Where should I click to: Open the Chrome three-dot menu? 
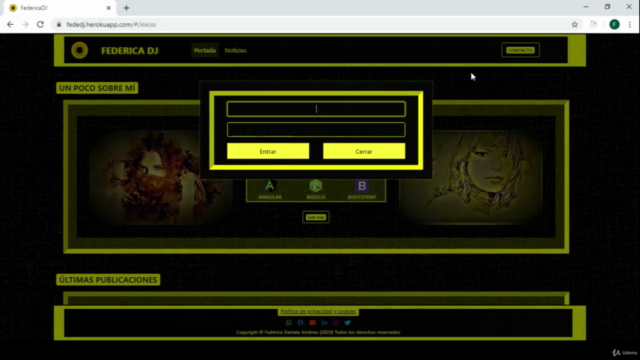(630, 24)
